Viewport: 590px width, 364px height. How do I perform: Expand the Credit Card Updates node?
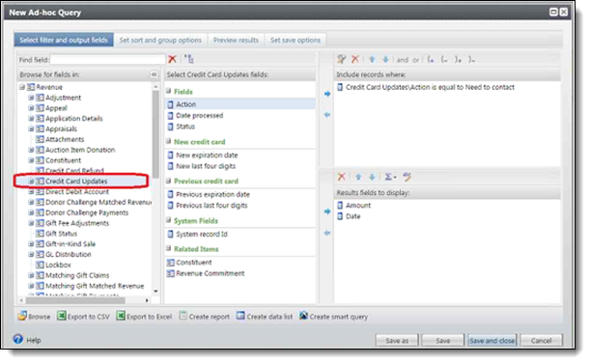point(31,182)
